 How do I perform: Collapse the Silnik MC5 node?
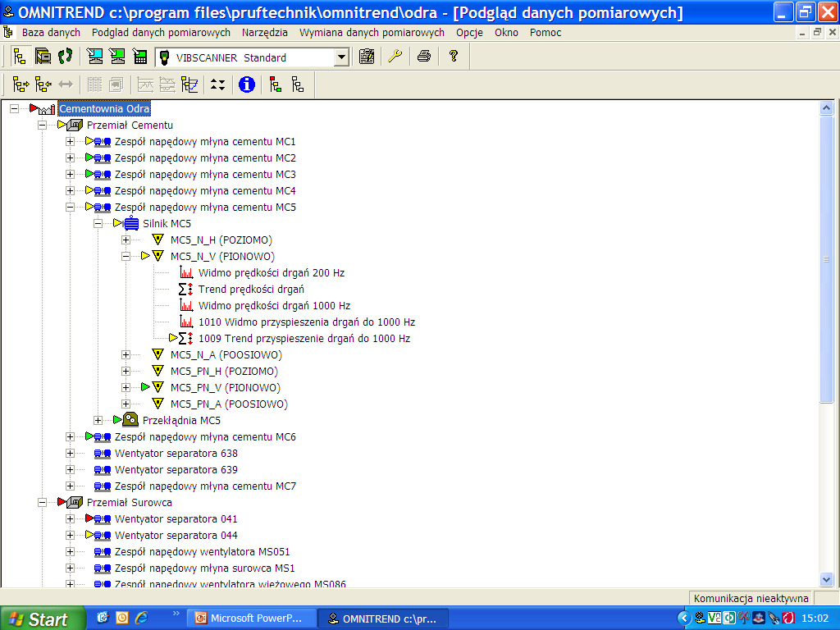[x=98, y=223]
